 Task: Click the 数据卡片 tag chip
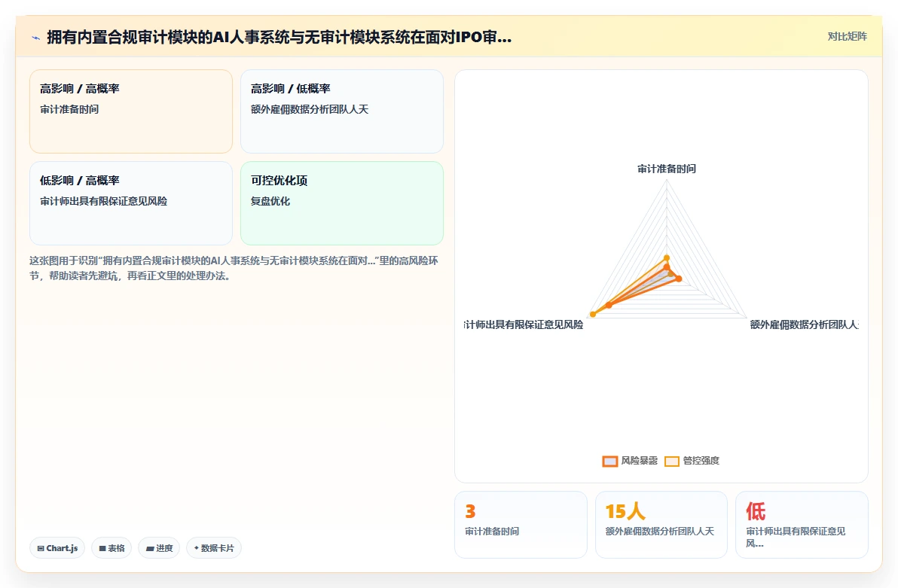pyautogui.click(x=214, y=548)
